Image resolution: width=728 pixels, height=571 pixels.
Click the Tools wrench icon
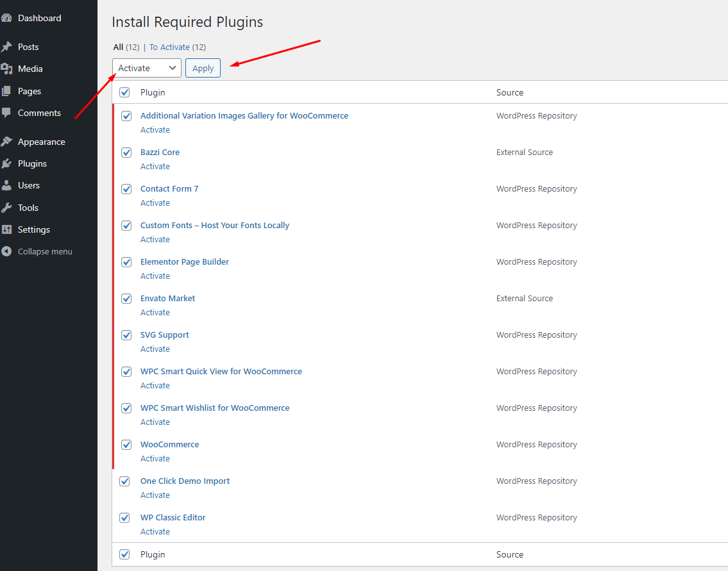(x=6, y=208)
